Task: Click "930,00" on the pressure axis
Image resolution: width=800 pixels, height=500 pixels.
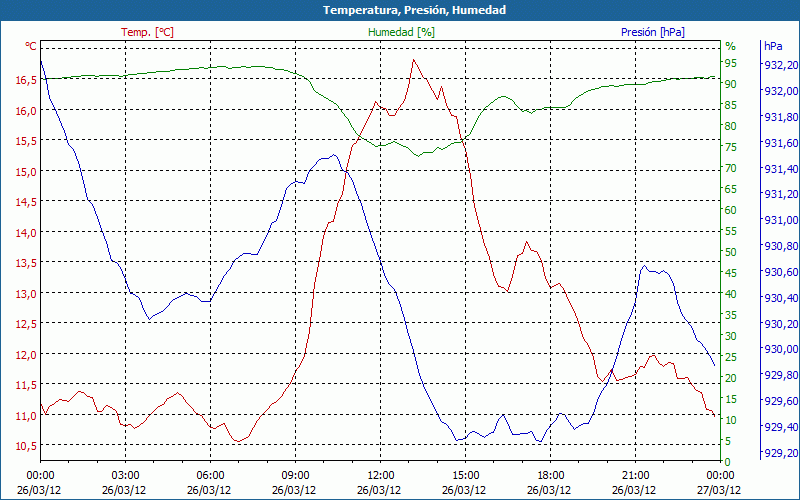Action: [781, 349]
